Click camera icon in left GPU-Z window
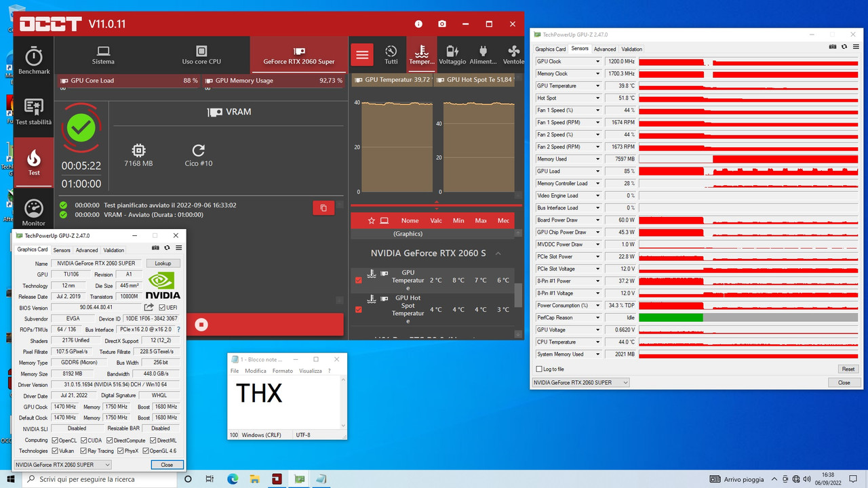This screenshot has width=868, height=488. pos(155,249)
